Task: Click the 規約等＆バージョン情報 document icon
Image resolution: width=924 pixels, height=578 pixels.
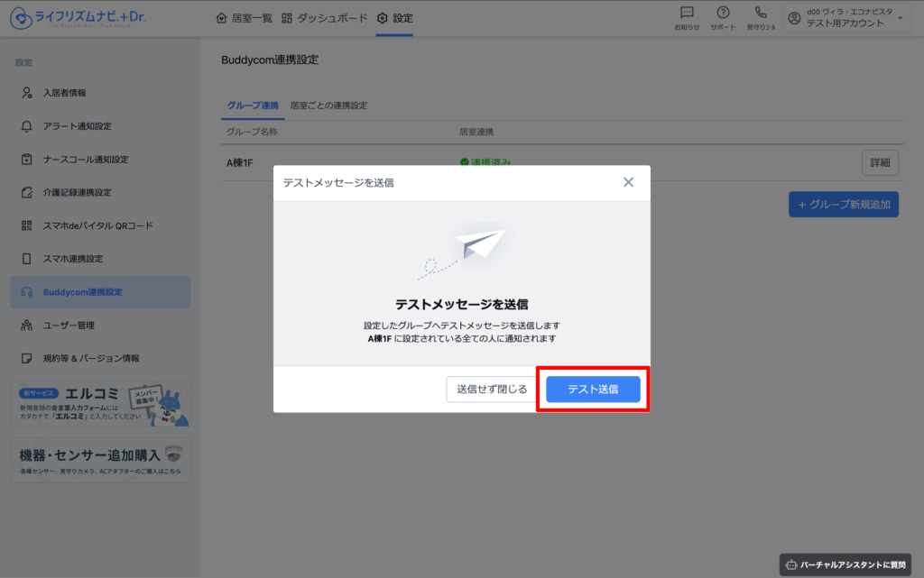Action: click(26, 359)
